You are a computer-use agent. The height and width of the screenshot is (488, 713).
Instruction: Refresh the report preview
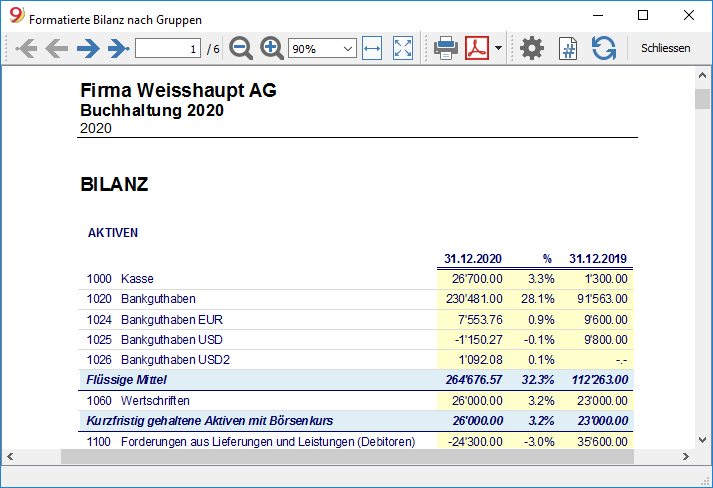604,48
